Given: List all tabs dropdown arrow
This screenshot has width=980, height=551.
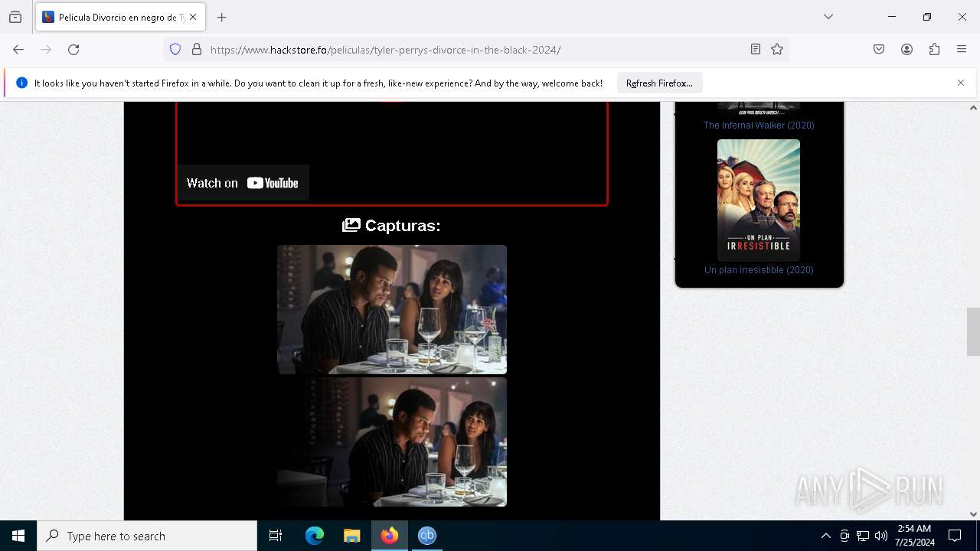Looking at the screenshot, I should click(x=828, y=17).
